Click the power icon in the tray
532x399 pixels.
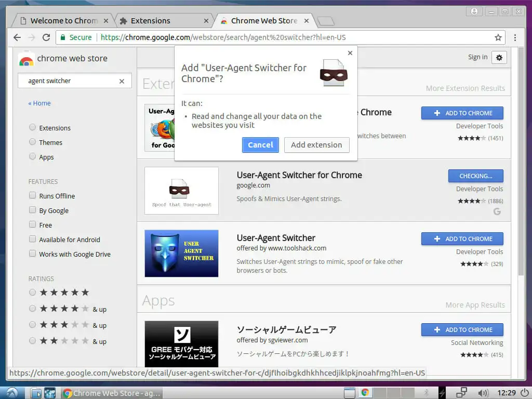[525, 393]
